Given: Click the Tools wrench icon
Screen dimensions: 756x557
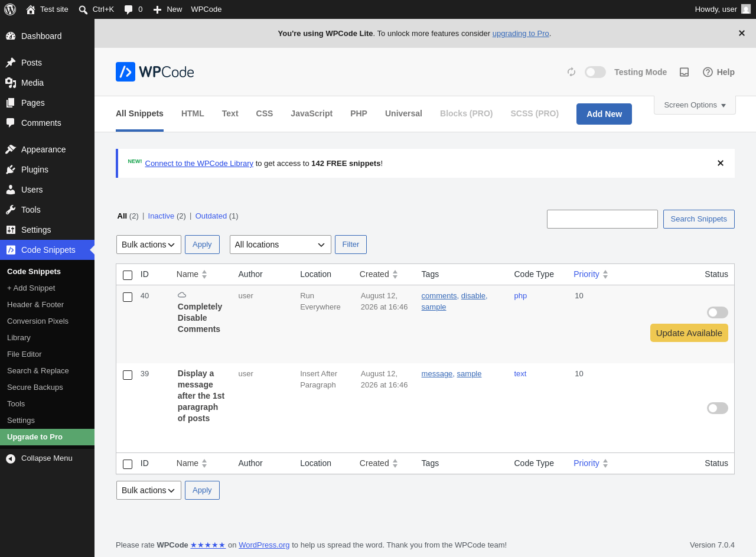Looking at the screenshot, I should 11,210.
